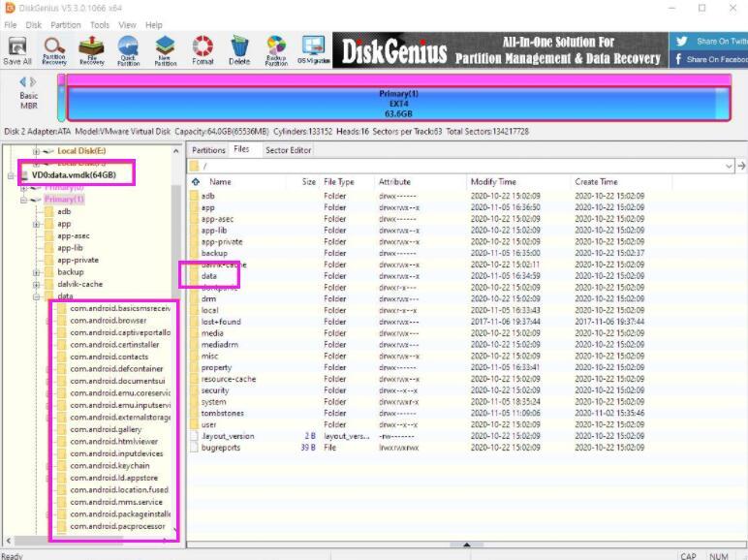Select com.android.browser in the tree
This screenshot has height=560, width=748.
(109, 321)
